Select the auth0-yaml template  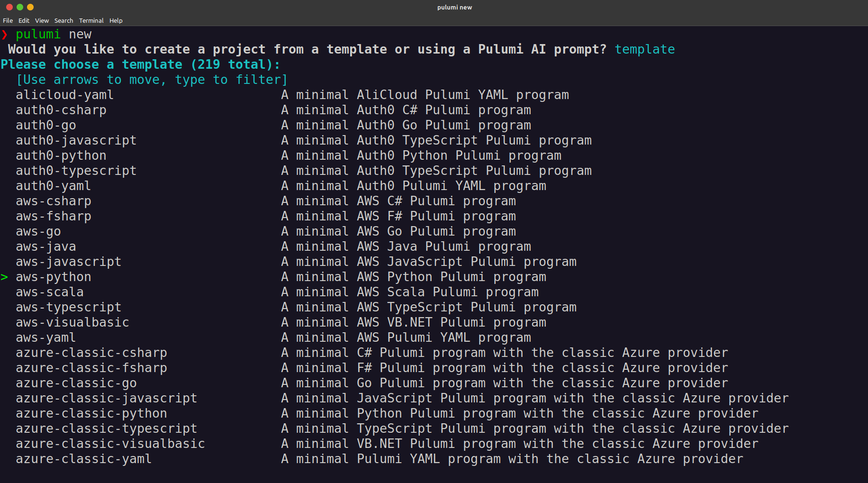point(53,185)
